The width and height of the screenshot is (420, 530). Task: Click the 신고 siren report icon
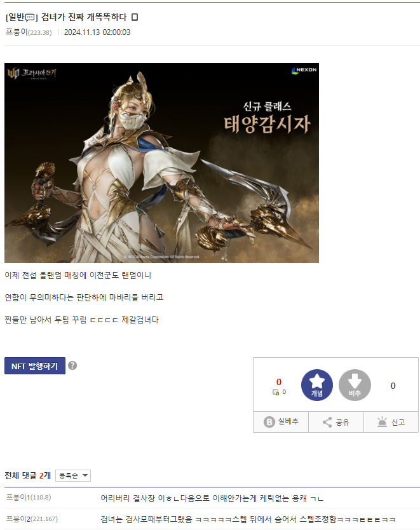tap(382, 422)
